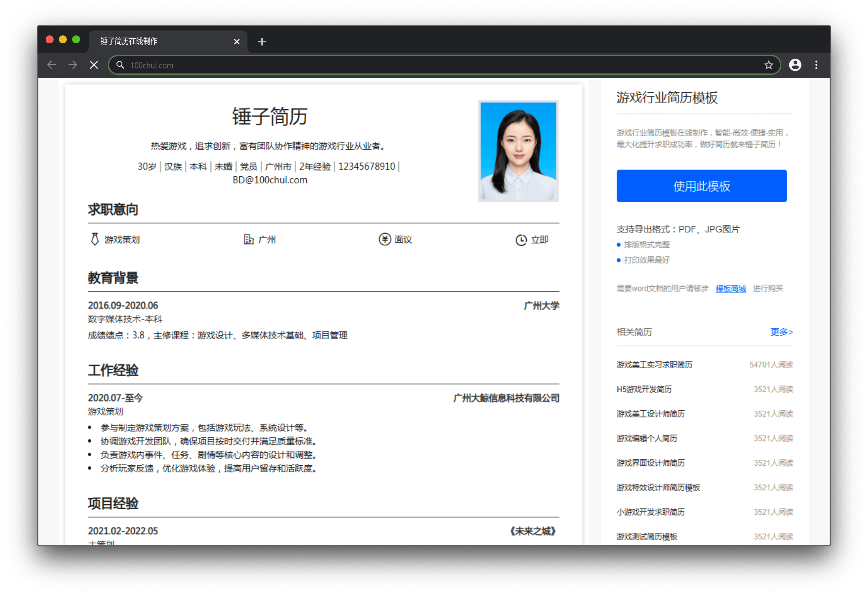Click the search magnifier in address bar
868x595 pixels.
click(x=120, y=65)
